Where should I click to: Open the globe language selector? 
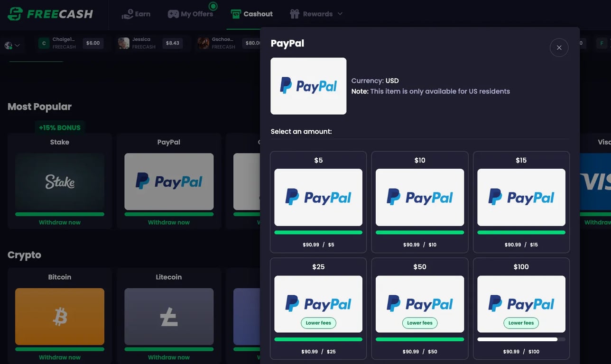coord(12,45)
